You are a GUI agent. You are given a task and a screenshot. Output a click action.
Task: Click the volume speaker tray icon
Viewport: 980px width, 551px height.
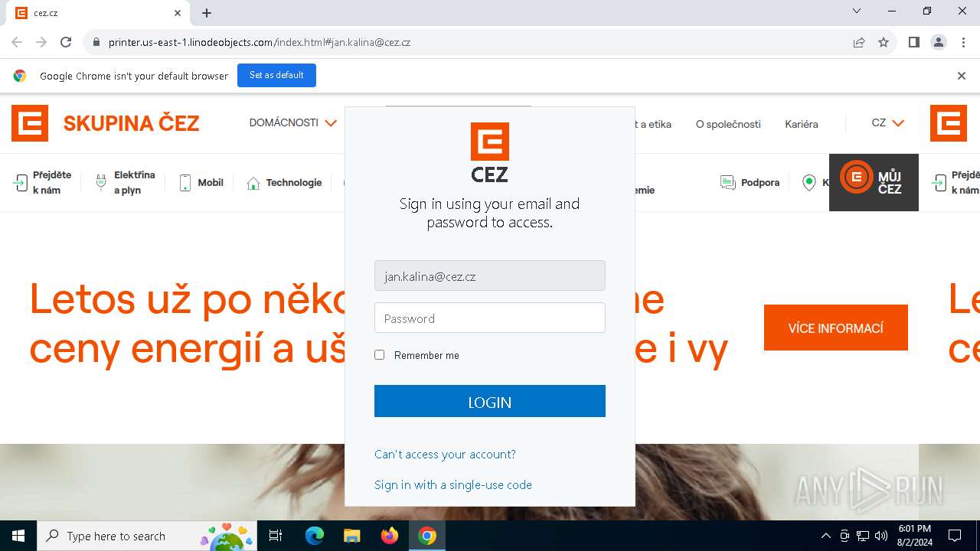click(881, 536)
